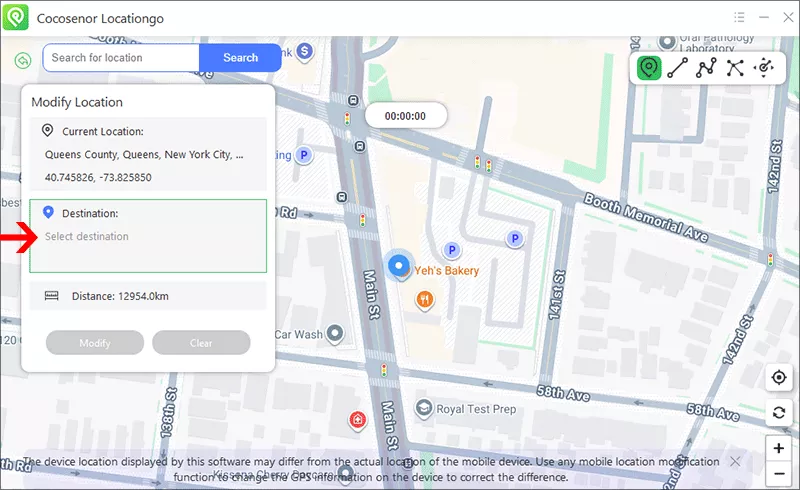Click the parking icon nearest Yeh's Bakery
Image resolution: width=800 pixels, height=490 pixels.
click(452, 250)
